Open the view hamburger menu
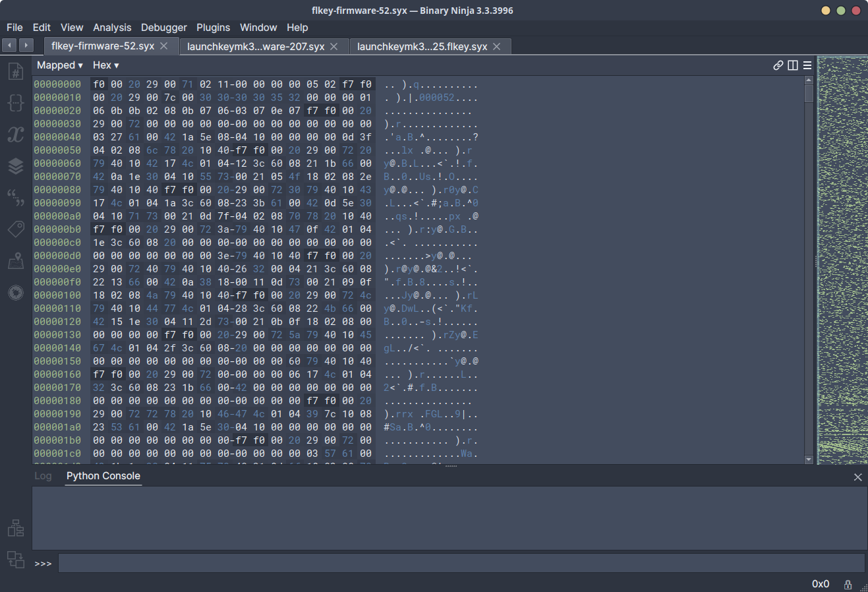This screenshot has height=592, width=868. [807, 65]
